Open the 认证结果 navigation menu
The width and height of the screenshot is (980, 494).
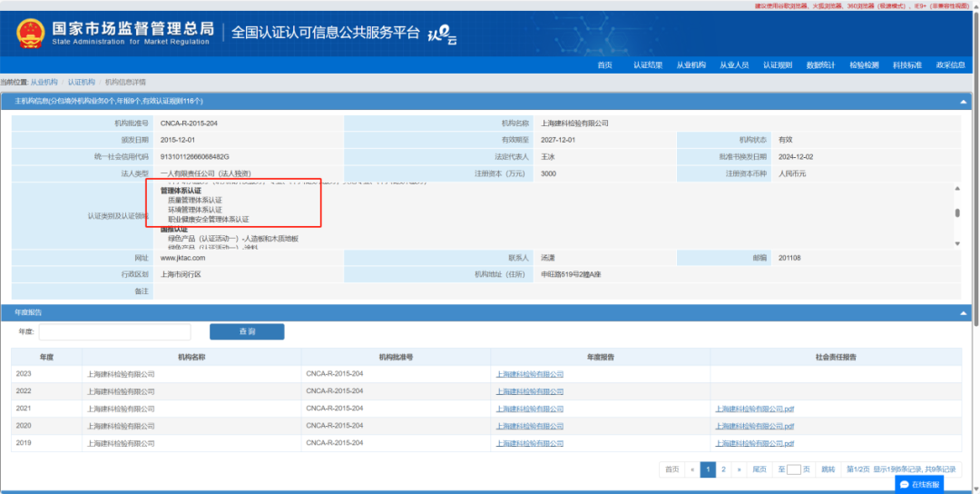648,65
